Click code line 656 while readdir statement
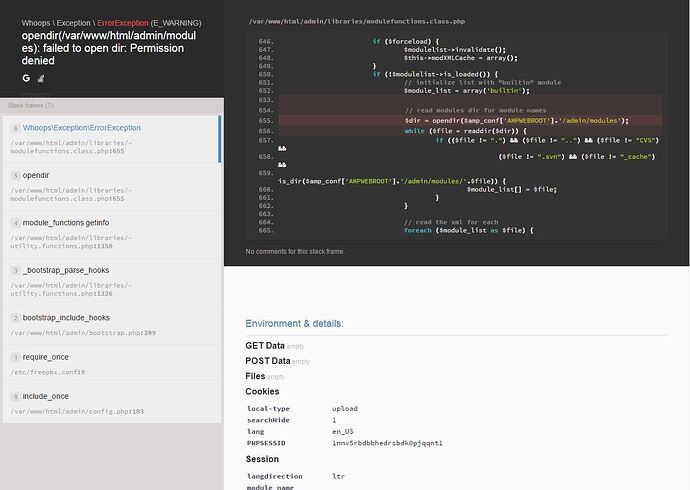 point(466,131)
